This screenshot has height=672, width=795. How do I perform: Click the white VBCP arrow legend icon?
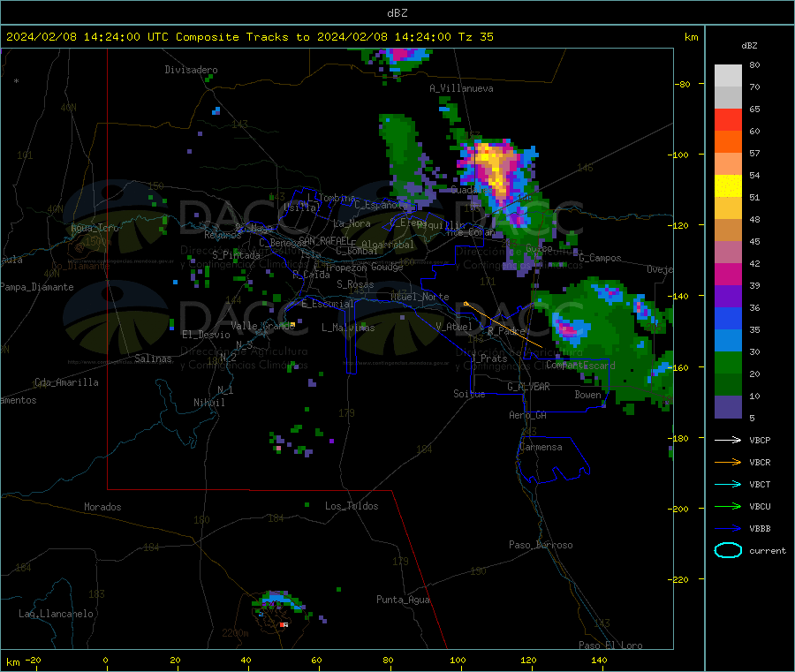[728, 440]
